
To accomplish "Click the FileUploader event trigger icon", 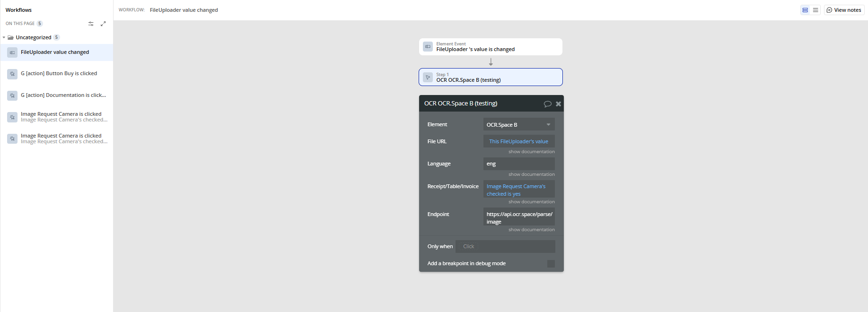I will (x=428, y=47).
